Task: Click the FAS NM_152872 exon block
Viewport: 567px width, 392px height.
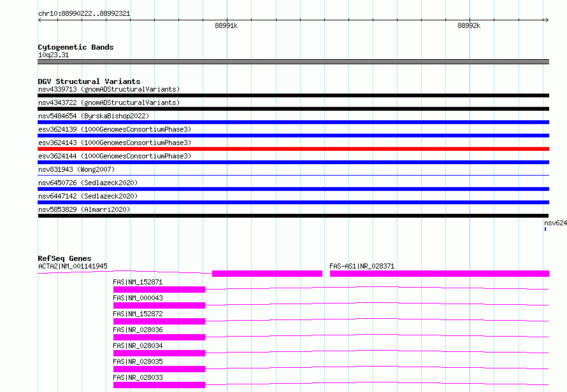Action: click(x=159, y=321)
